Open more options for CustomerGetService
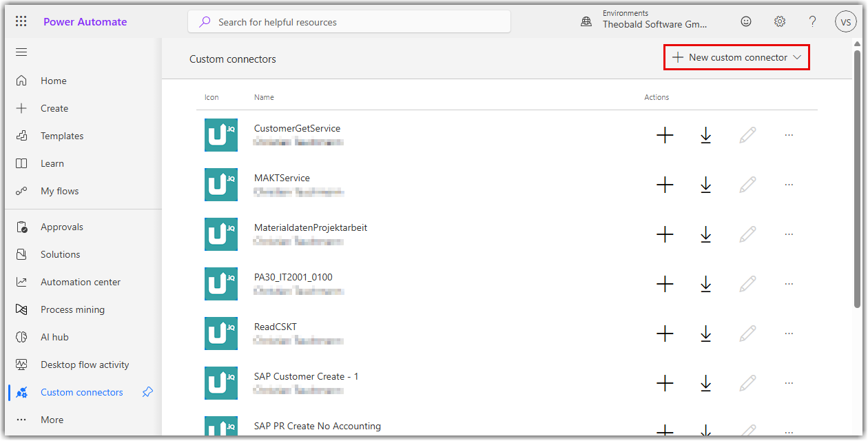 click(x=789, y=135)
